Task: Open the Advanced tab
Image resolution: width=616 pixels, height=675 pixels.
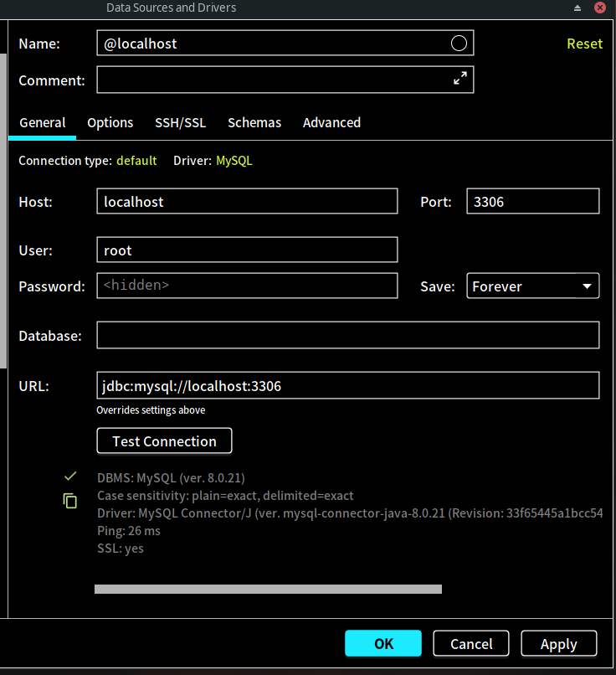Action: click(331, 122)
